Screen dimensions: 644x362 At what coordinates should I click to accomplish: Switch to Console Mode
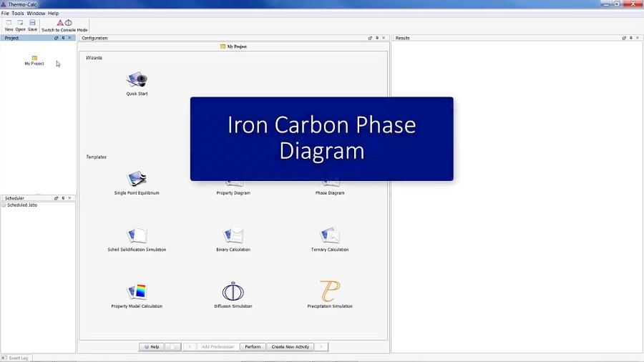point(64,25)
